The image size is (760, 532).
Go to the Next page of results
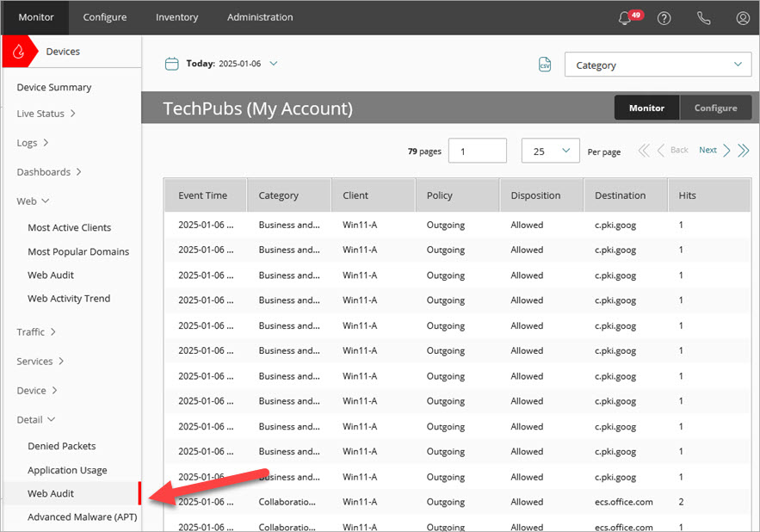tap(707, 150)
